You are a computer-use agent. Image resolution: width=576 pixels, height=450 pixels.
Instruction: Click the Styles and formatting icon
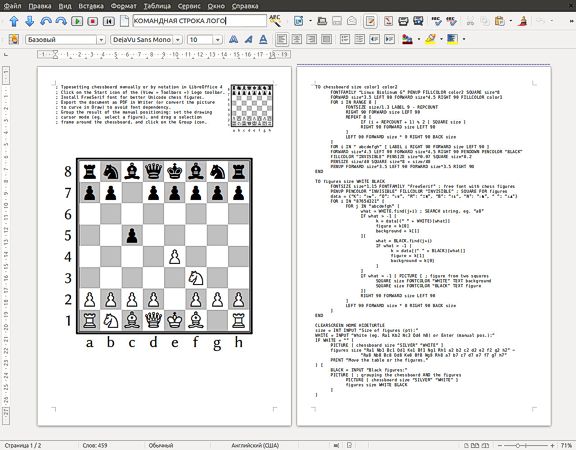pyautogui.click(x=14, y=39)
